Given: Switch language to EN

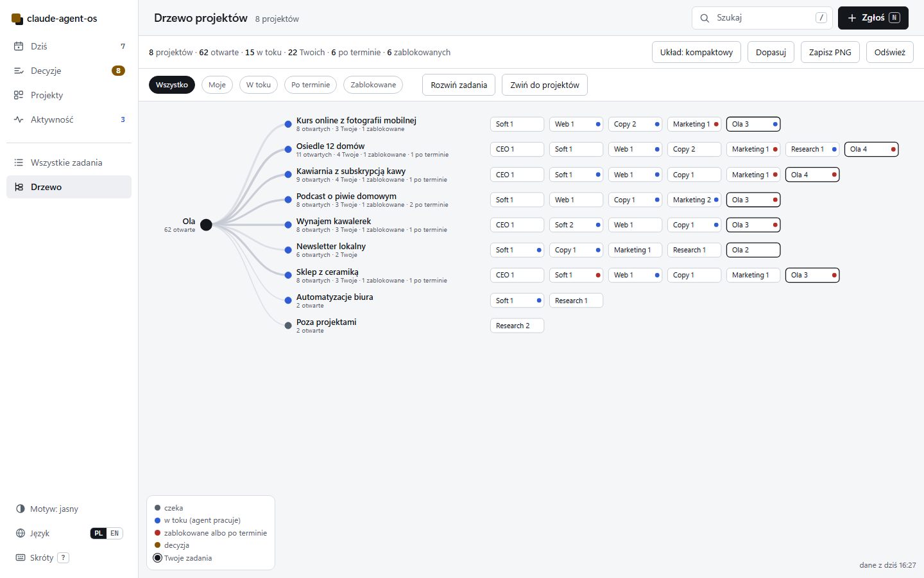Looking at the screenshot, I should coord(115,533).
